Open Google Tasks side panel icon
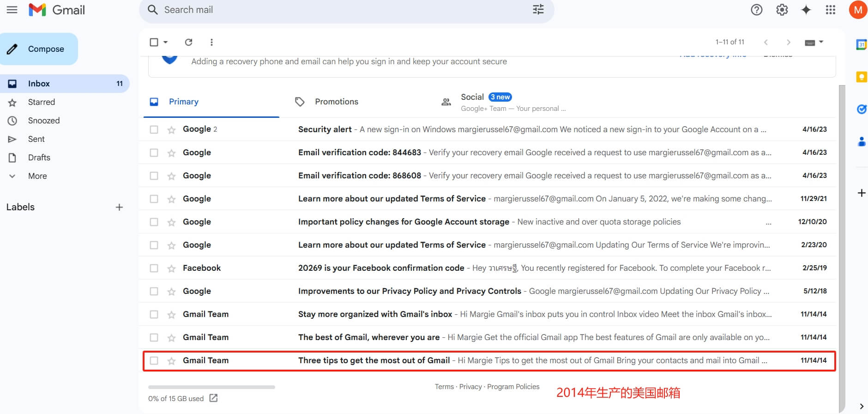This screenshot has width=868, height=414. (862, 109)
